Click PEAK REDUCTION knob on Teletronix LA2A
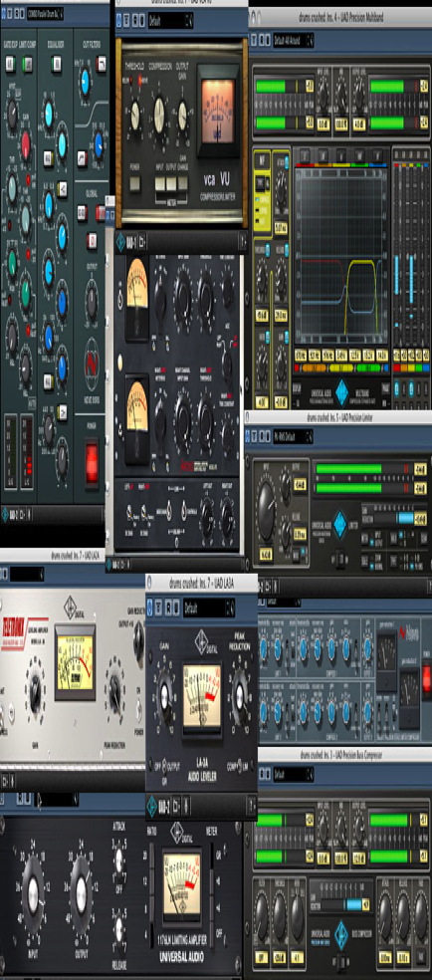This screenshot has width=432, height=980. pos(114,690)
